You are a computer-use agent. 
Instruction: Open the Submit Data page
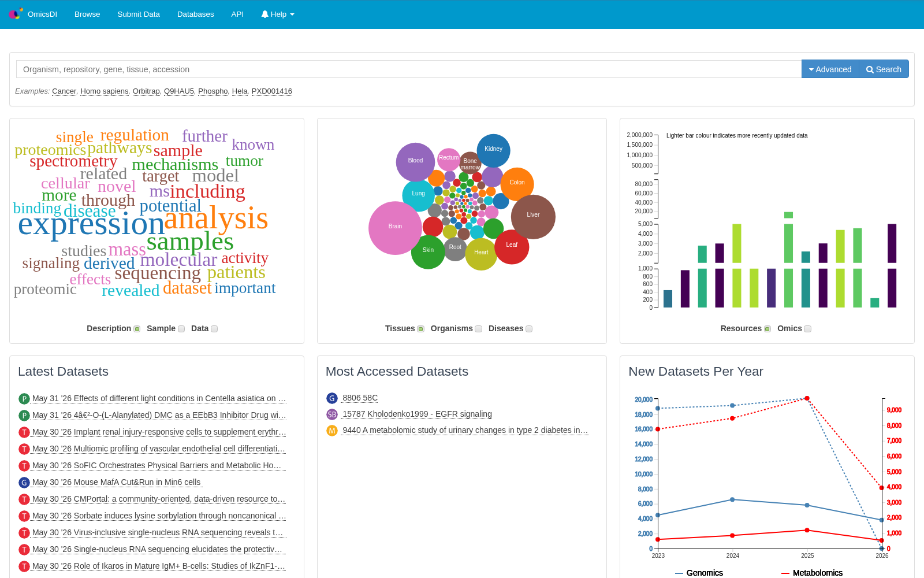tap(139, 14)
